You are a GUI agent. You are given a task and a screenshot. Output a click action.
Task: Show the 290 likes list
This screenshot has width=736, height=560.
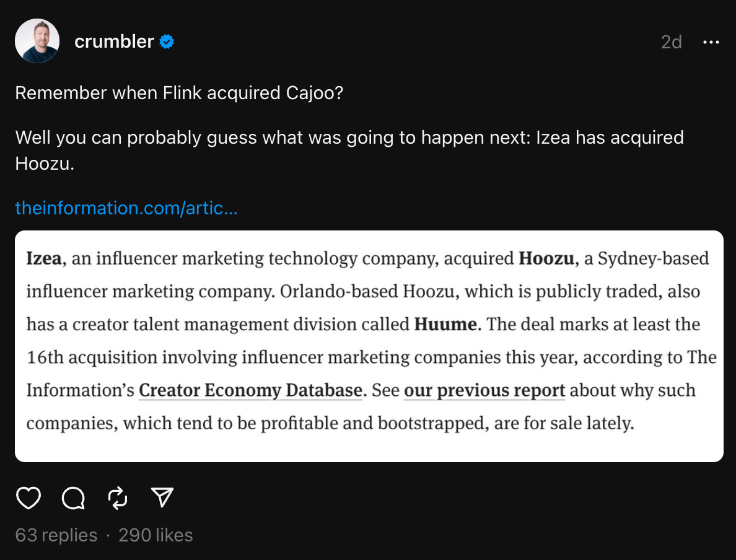click(x=156, y=535)
